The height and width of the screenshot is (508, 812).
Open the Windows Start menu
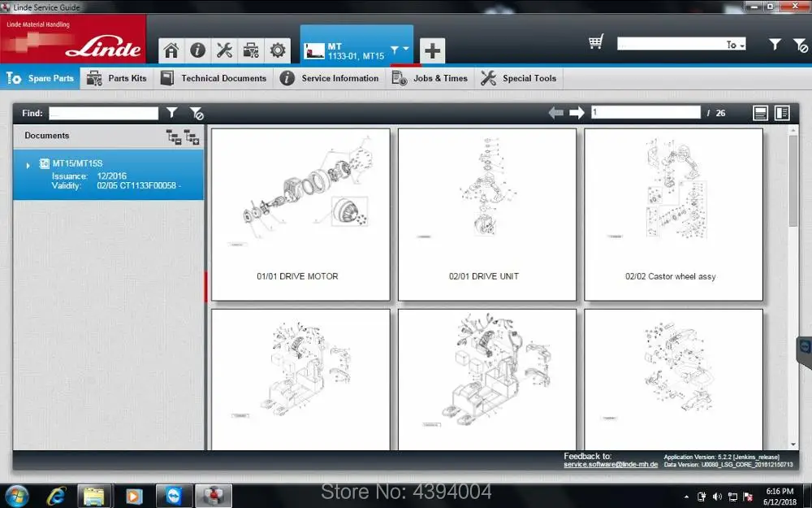click(16, 496)
